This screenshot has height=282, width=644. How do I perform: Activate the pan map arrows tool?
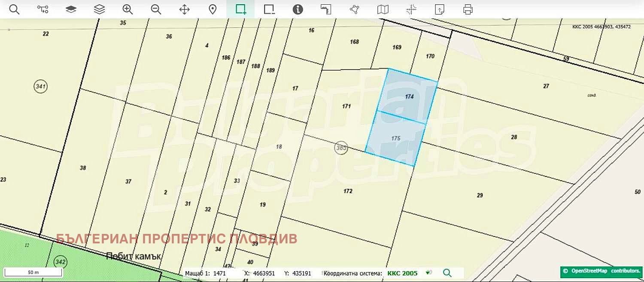184,9
